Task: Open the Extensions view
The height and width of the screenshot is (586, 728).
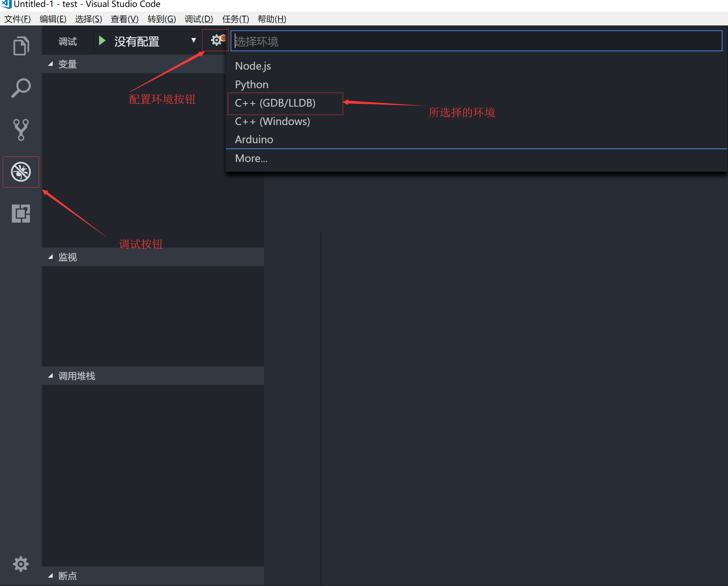Action: (21, 213)
